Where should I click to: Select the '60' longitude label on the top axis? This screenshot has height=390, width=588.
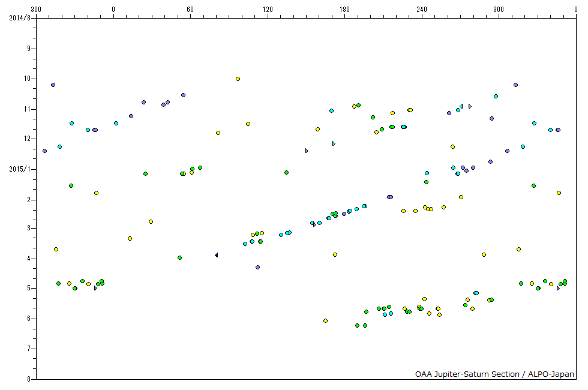pyautogui.click(x=191, y=10)
